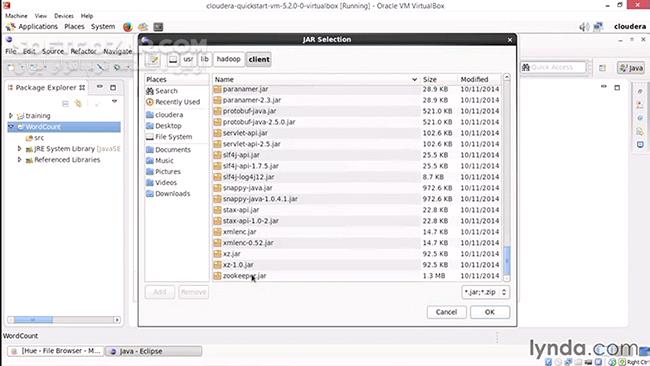Expand the training project in Package Explorer
This screenshot has height=366, width=650.
point(11,116)
